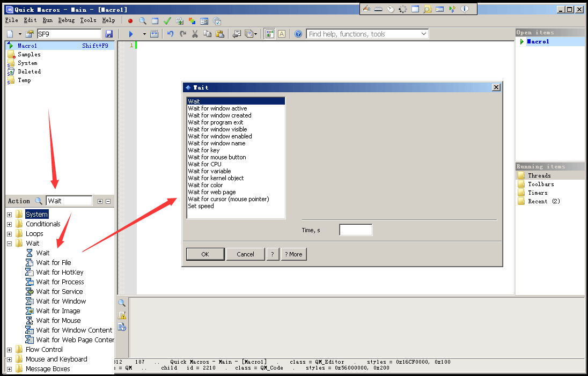Click the red Record macro icon
The width and height of the screenshot is (588, 376).
tap(130, 21)
